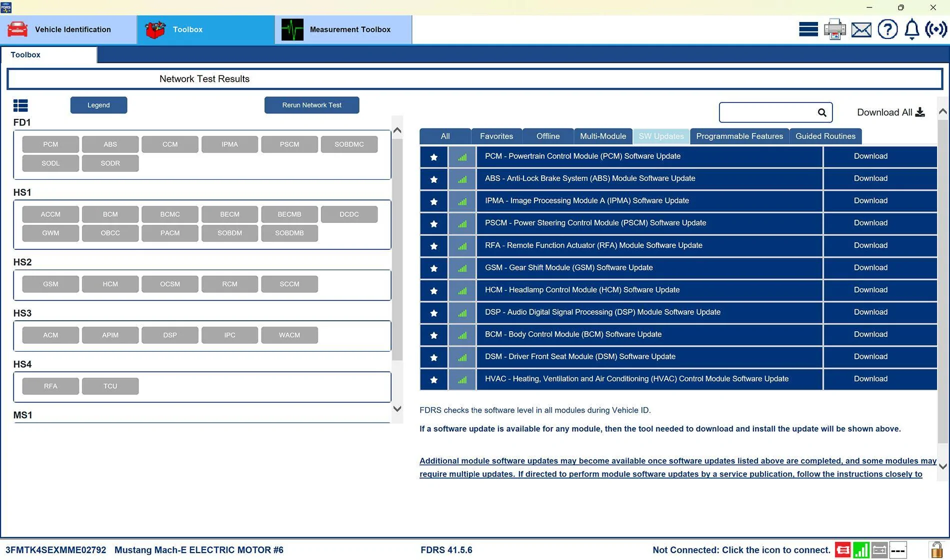This screenshot has height=560, width=950.
Task: Switch to the Favorites filter tab
Action: click(x=496, y=136)
